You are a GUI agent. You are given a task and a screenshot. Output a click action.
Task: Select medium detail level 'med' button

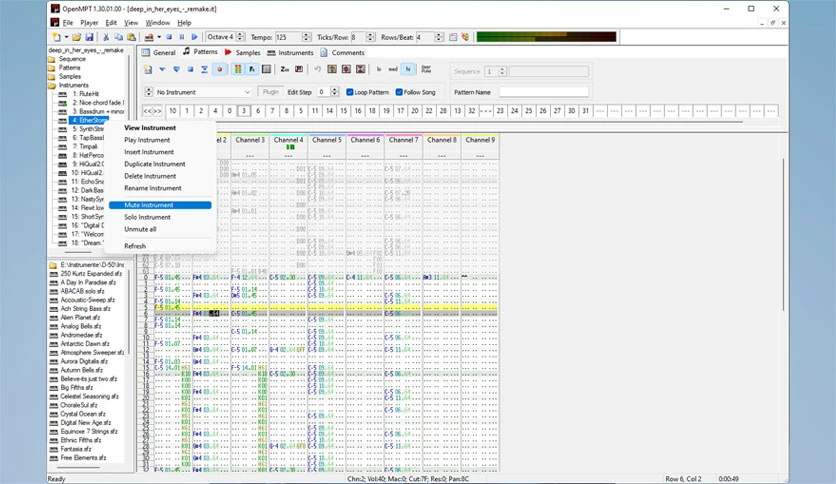[393, 69]
